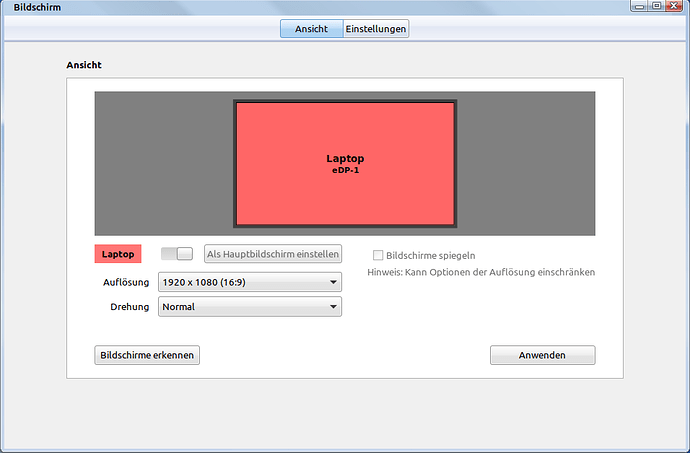Toggle the Laptop display on/off switch

pos(177,254)
